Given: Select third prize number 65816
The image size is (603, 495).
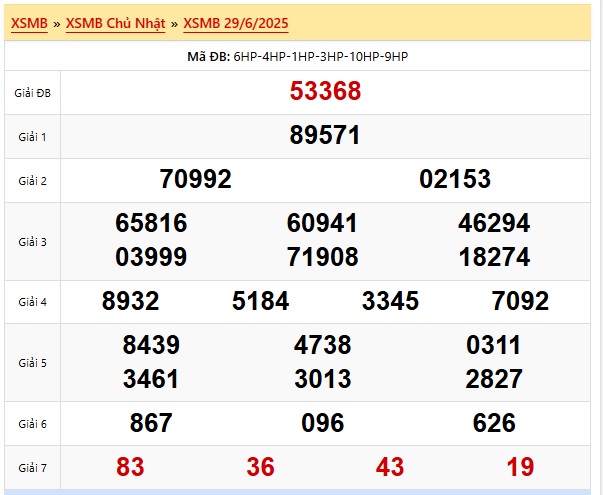Looking at the screenshot, I should coord(151,223).
